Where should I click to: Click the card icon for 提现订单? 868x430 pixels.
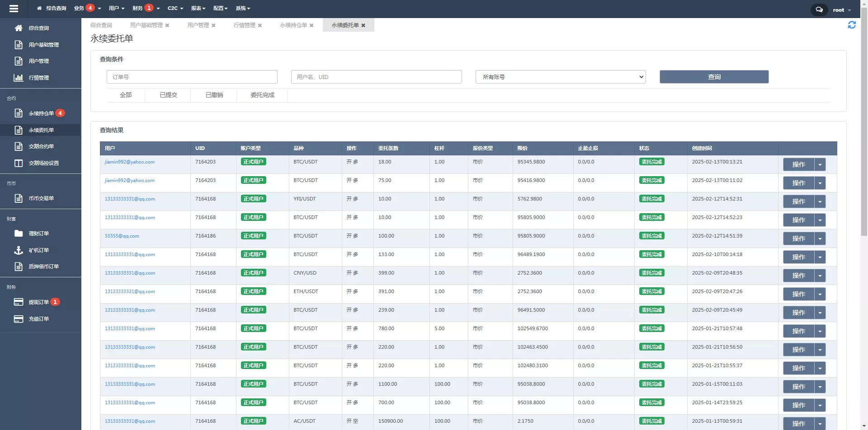pyautogui.click(x=19, y=302)
